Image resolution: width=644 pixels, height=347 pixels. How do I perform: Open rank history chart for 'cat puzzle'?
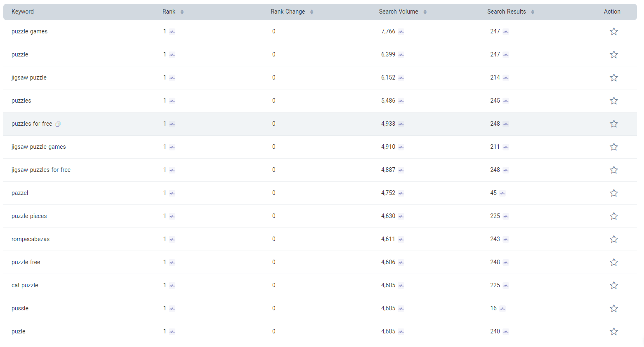pos(172,286)
